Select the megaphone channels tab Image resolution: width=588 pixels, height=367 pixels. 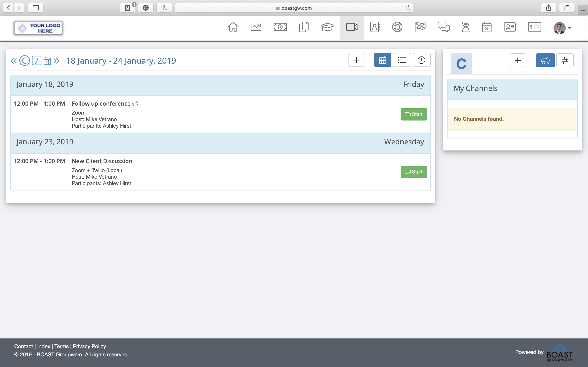545,60
